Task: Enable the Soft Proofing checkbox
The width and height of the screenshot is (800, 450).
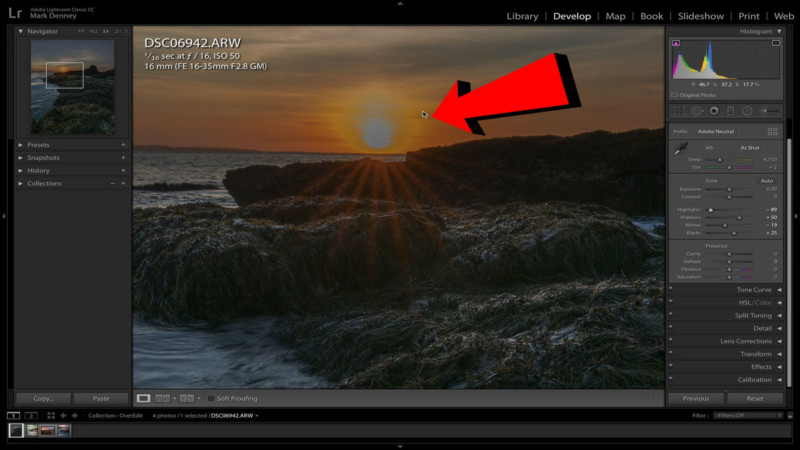Action: [210, 398]
